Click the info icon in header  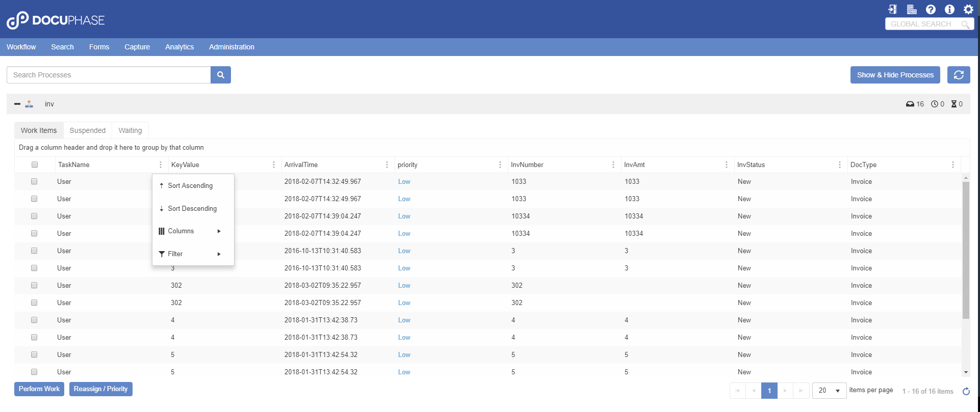pos(949,9)
